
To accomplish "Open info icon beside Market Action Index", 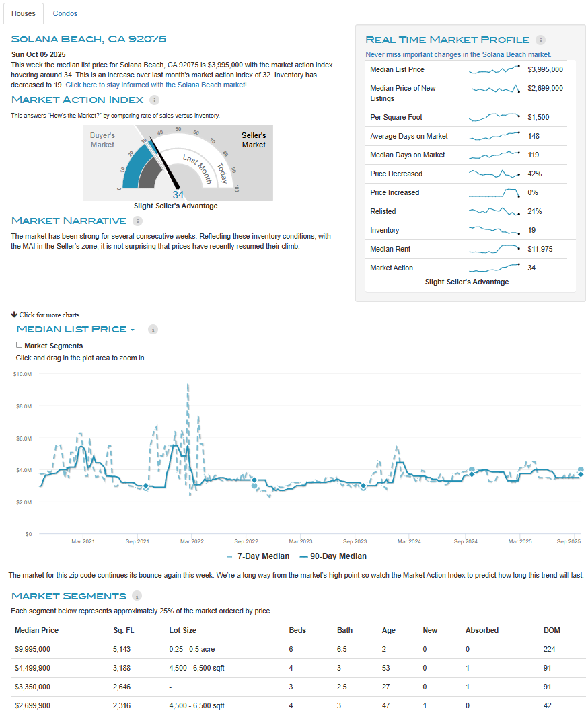I will (x=154, y=100).
